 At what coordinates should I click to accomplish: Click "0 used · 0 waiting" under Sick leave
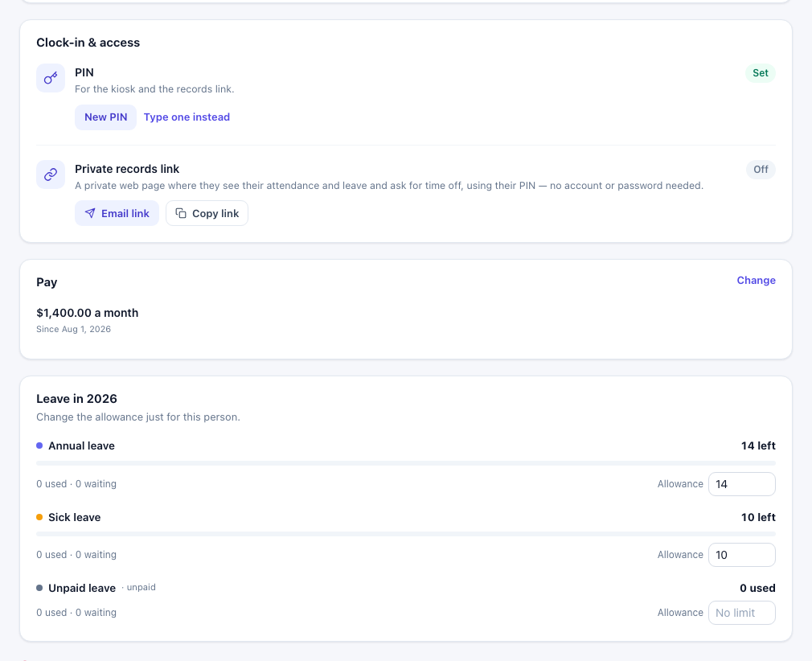(x=76, y=554)
